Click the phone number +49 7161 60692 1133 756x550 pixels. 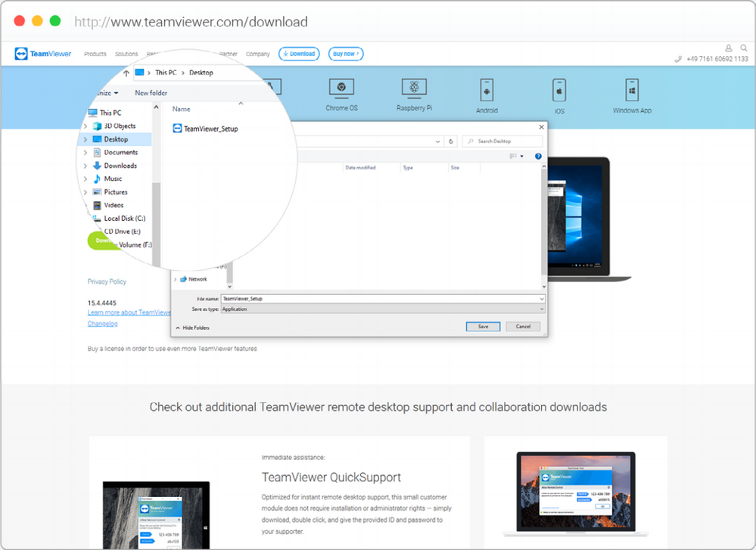(717, 59)
